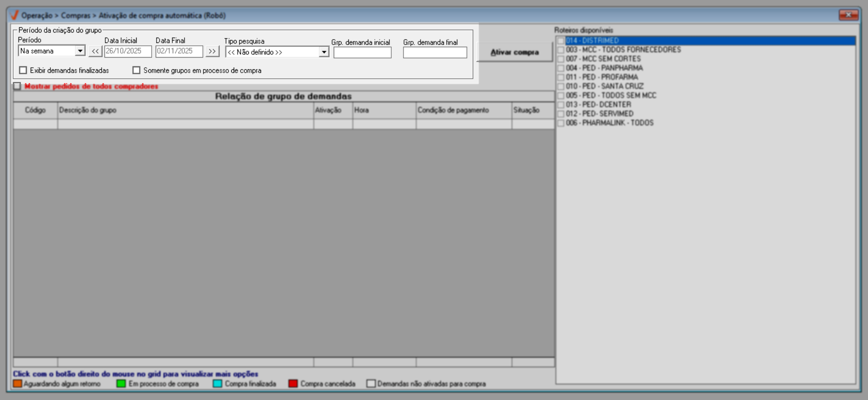Click the Hora column header
Image resolution: width=868 pixels, height=400 pixels.
384,110
